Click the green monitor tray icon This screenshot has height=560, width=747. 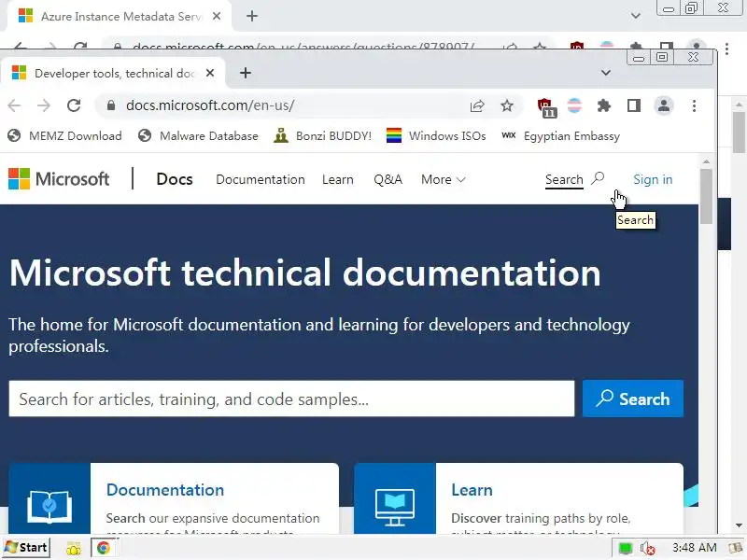[x=626, y=548]
